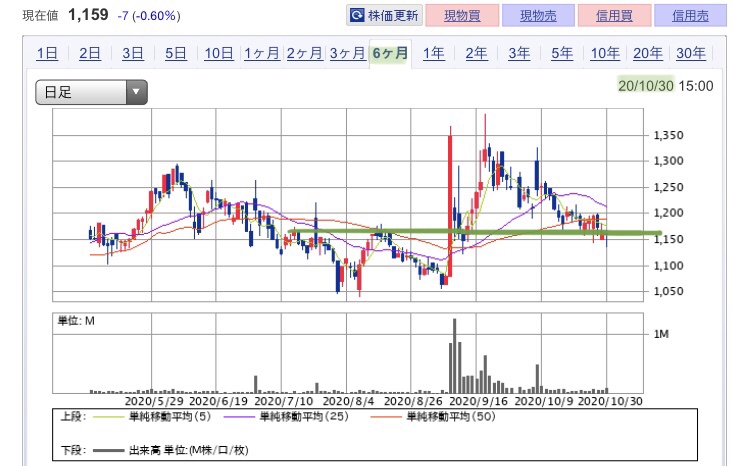This screenshot has height=466, width=733.
Task: Click the 単純移動平均(25) legend entry
Action: coord(287,416)
